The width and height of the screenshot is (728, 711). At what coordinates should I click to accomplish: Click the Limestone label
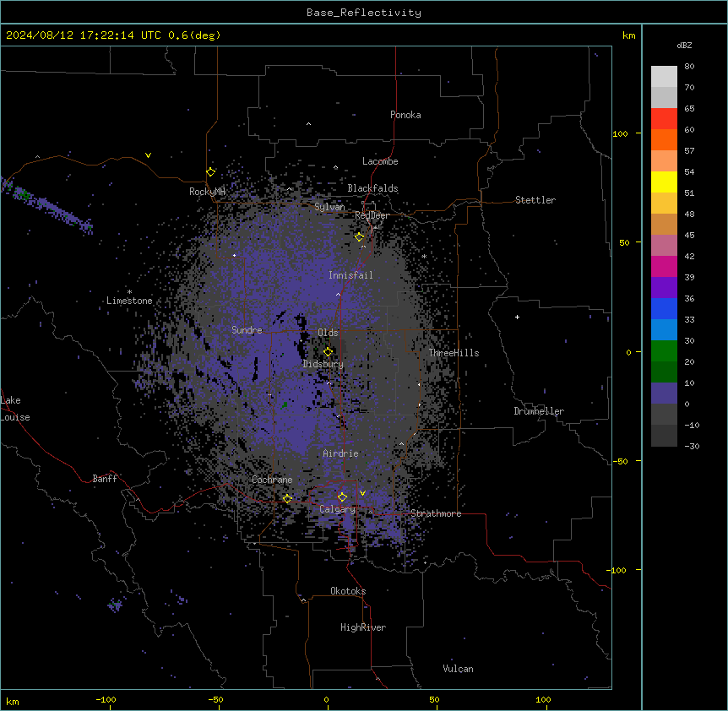tap(129, 301)
